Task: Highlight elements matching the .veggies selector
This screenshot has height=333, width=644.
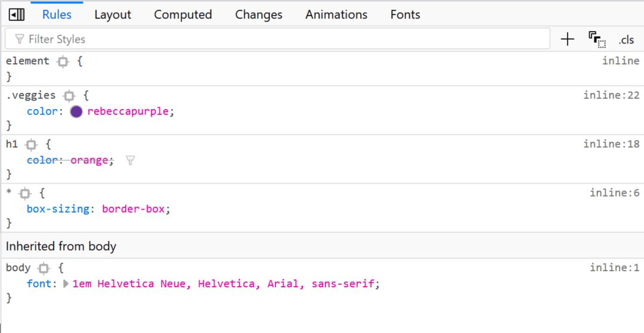Action: (69, 96)
